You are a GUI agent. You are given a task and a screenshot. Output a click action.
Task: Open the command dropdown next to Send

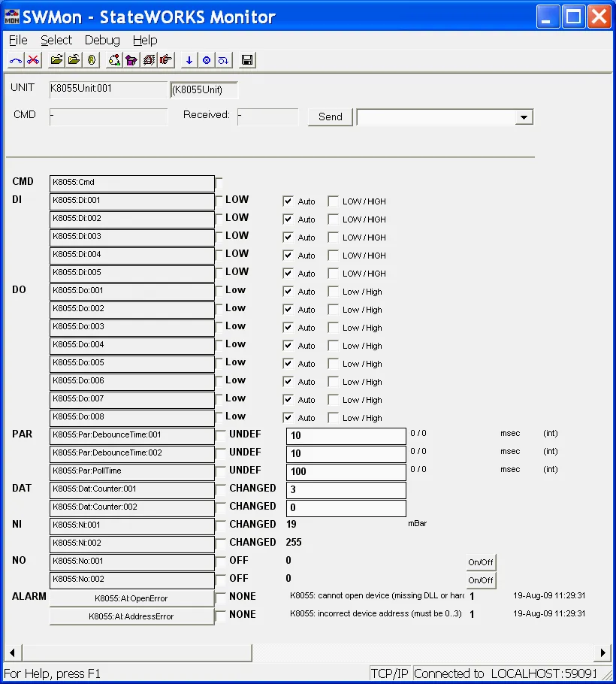524,117
